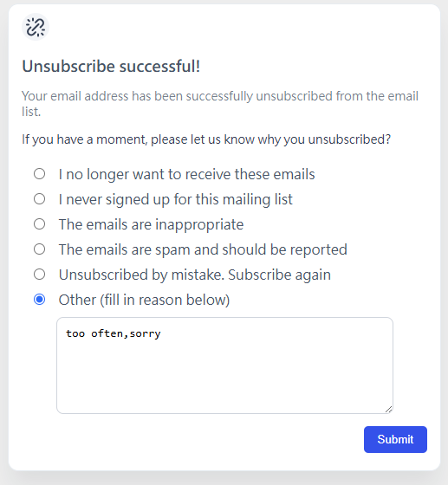Click the broken link unsubscribe icon
Screen dimensions: 448x485
click(x=36, y=27)
